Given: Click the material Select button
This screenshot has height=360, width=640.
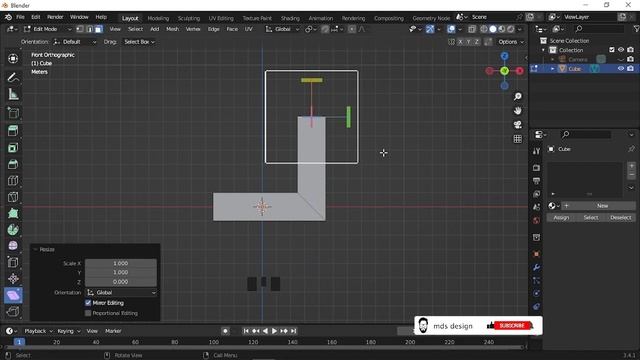Looking at the screenshot, I should click(591, 218).
